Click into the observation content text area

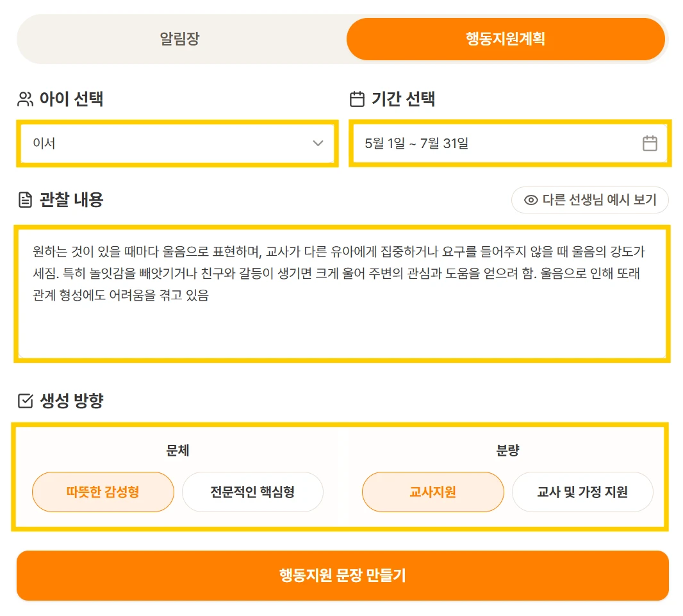pyautogui.click(x=342, y=294)
